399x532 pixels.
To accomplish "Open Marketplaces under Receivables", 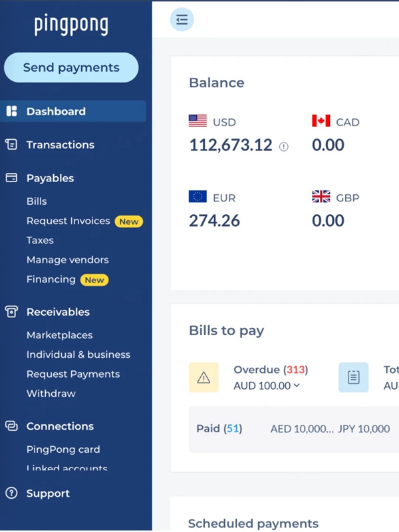I will [x=60, y=335].
